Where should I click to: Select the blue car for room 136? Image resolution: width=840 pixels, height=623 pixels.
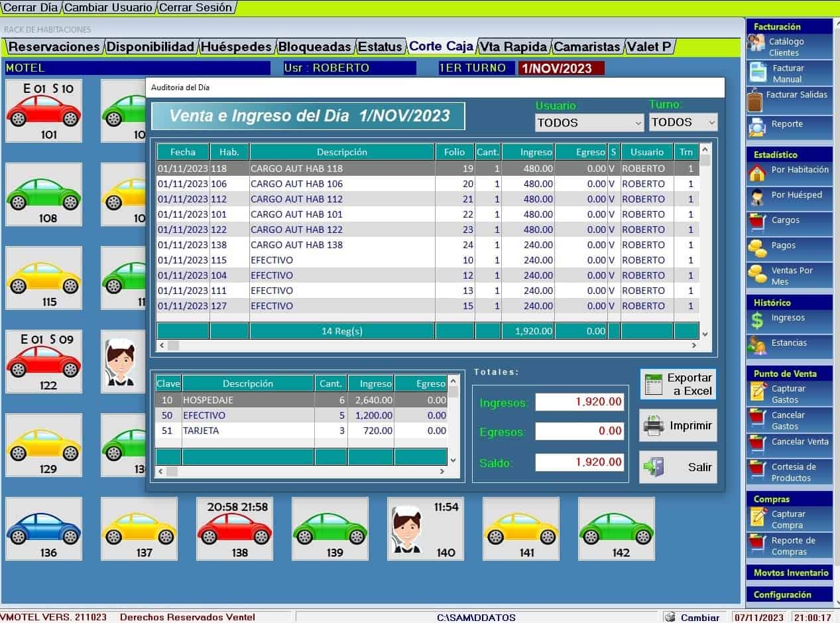(x=44, y=529)
